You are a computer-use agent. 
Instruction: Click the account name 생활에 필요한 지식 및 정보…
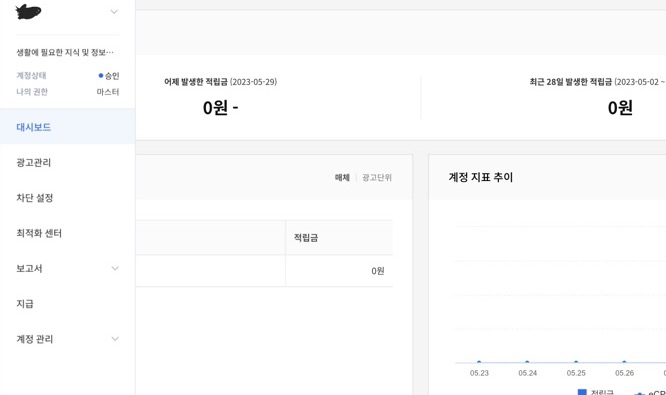tap(65, 52)
